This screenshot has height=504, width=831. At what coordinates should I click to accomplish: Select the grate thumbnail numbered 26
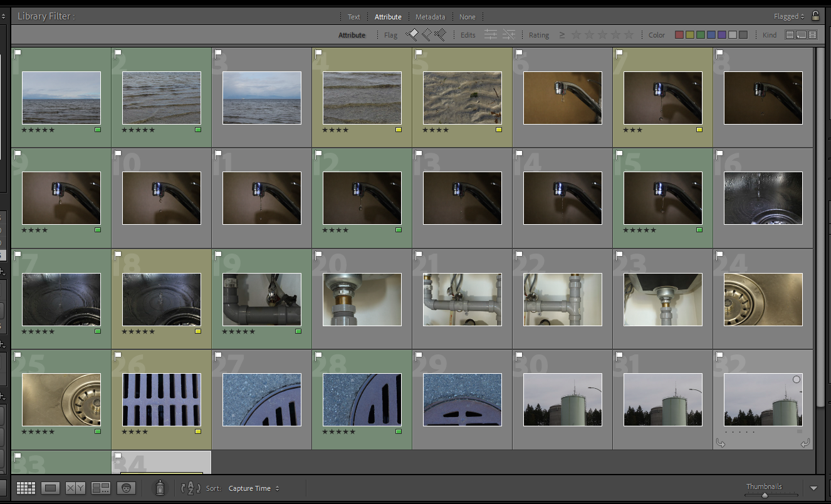coord(162,399)
